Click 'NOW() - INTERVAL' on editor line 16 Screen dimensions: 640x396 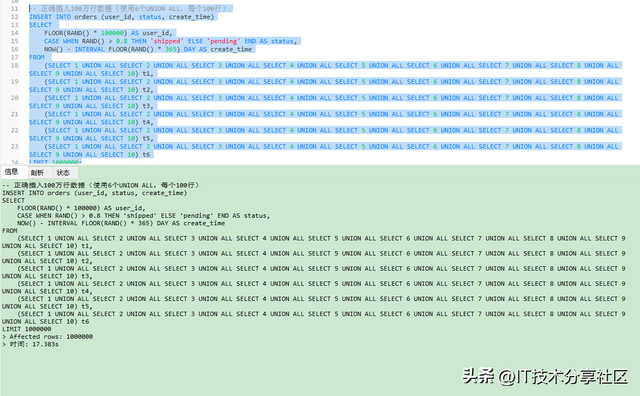pyautogui.click(x=74, y=49)
